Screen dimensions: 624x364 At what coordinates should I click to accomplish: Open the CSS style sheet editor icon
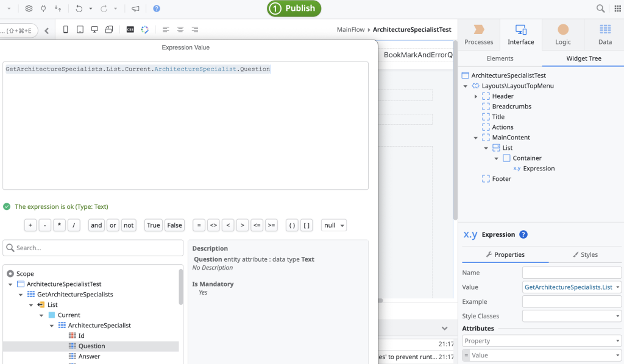point(130,29)
